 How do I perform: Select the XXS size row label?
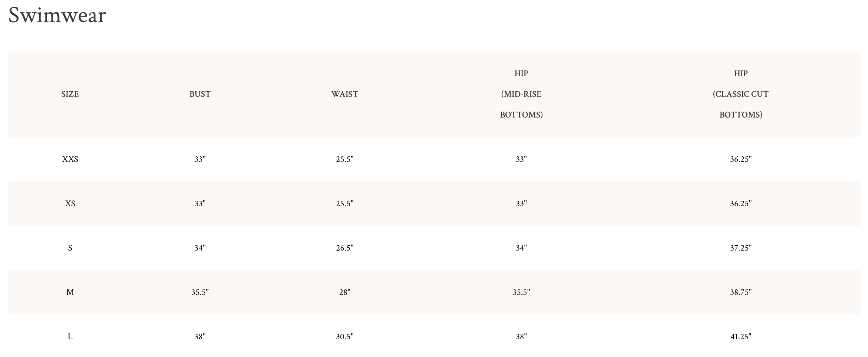[x=70, y=159]
